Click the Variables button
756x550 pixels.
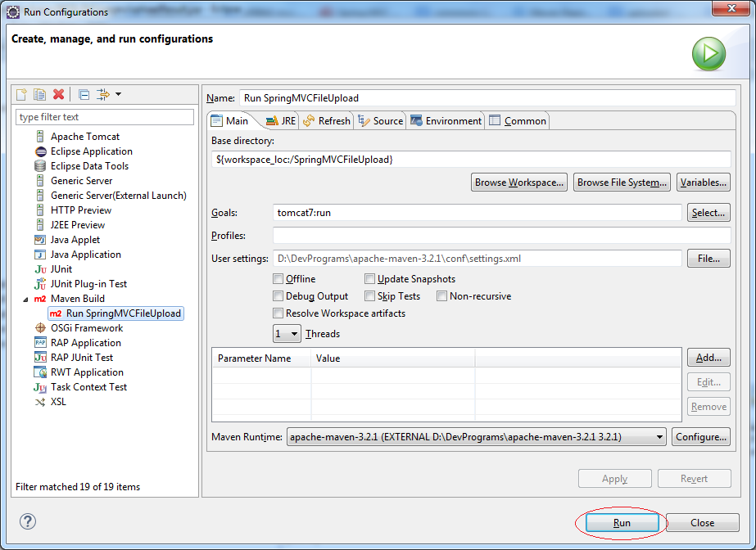pos(704,183)
